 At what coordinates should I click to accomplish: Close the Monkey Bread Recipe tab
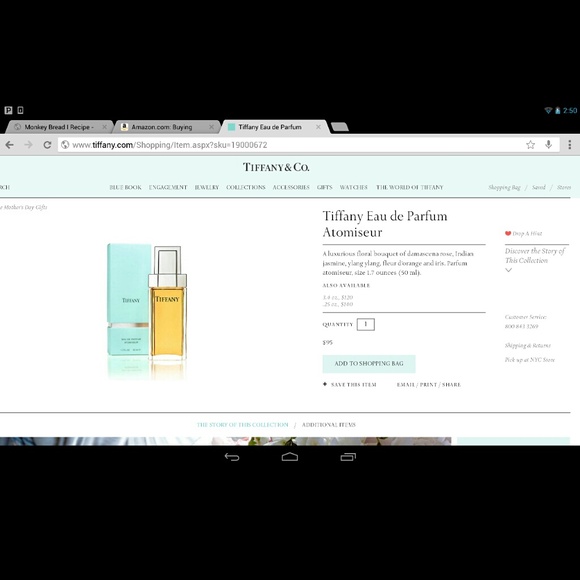(104, 127)
